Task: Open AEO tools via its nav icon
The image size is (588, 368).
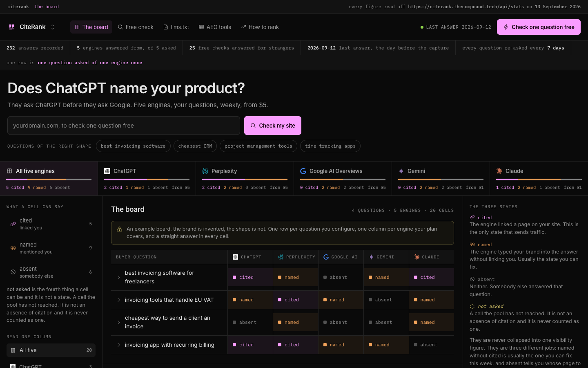Action: pyautogui.click(x=201, y=27)
